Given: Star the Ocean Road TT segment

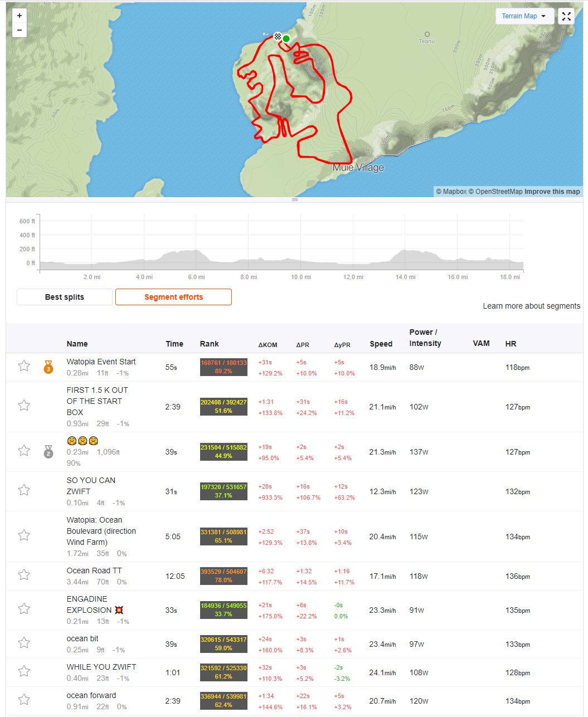Looking at the screenshot, I should point(24,575).
